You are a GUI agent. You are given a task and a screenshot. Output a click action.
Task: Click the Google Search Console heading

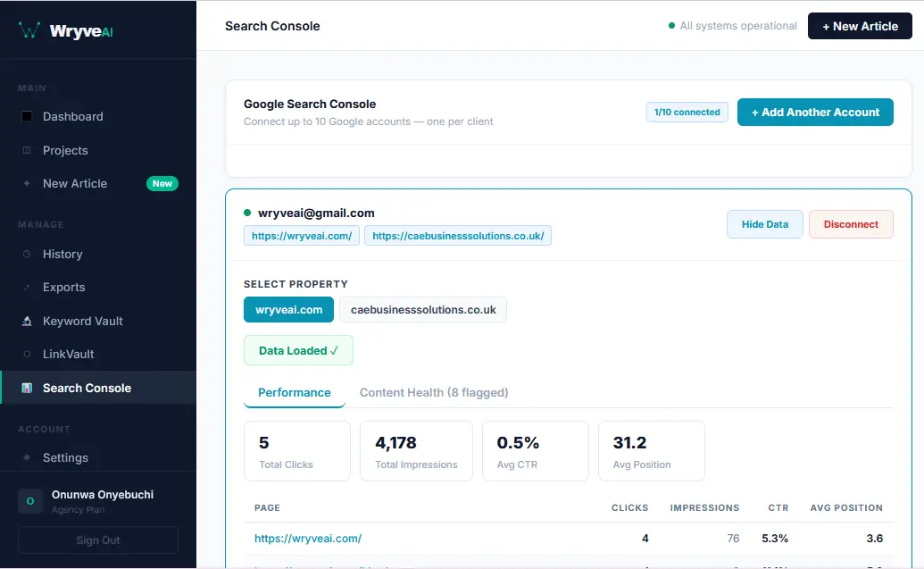(310, 104)
